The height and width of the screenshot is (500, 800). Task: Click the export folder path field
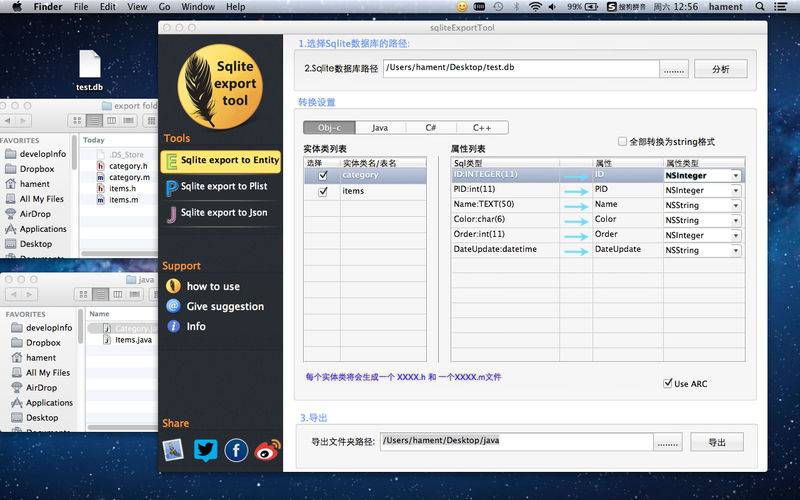pos(516,442)
